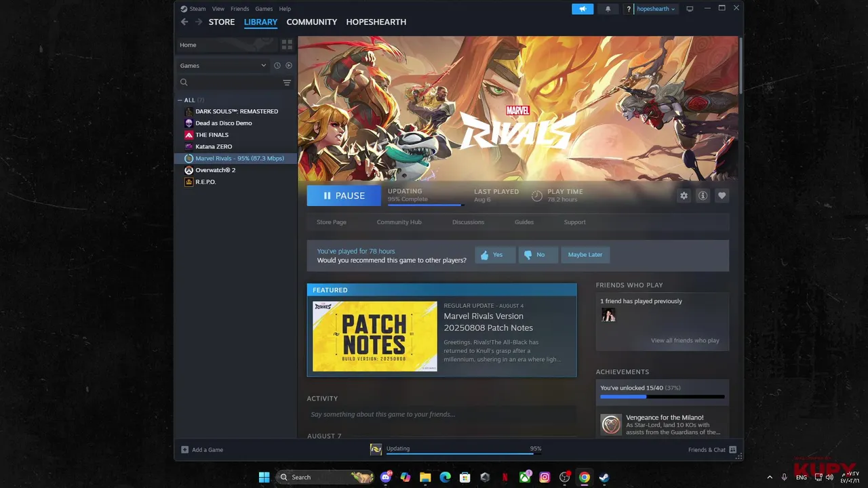Open Netflix from the taskbar
The width and height of the screenshot is (868, 488).
click(x=505, y=477)
